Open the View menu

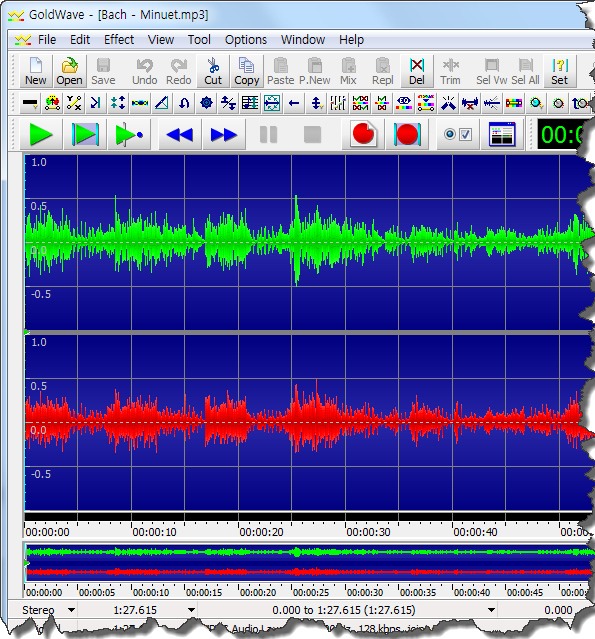[161, 40]
